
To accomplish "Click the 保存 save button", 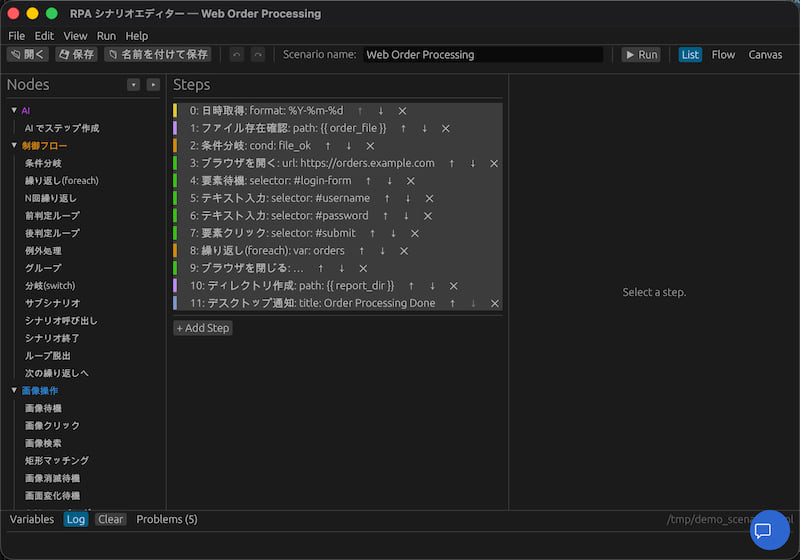I will pyautogui.click(x=77, y=55).
